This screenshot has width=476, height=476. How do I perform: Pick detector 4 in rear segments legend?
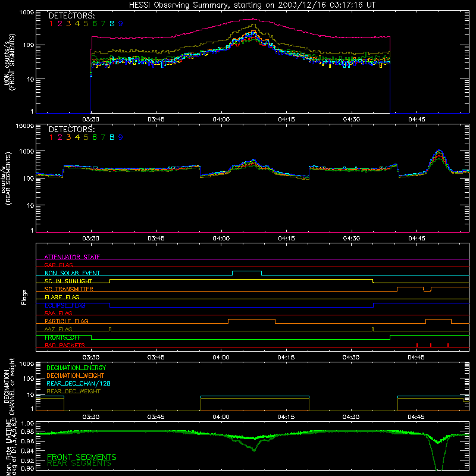point(77,137)
